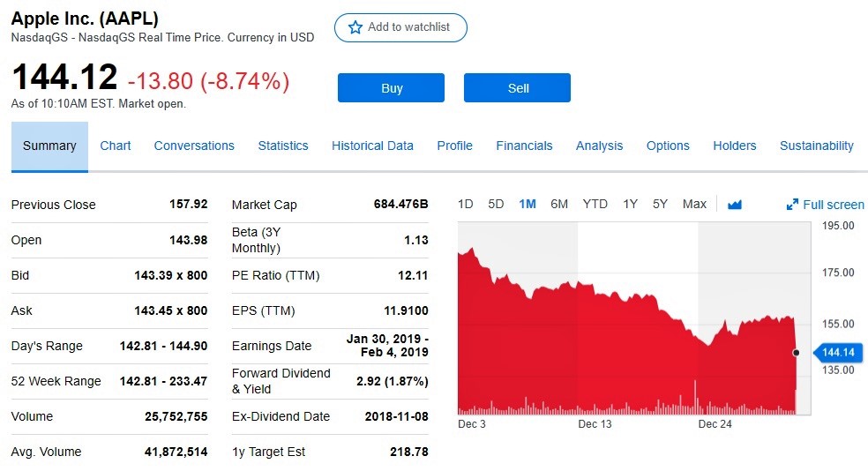Click the chart type area icon
Viewport: 868px width, 471px height.
coord(735,205)
